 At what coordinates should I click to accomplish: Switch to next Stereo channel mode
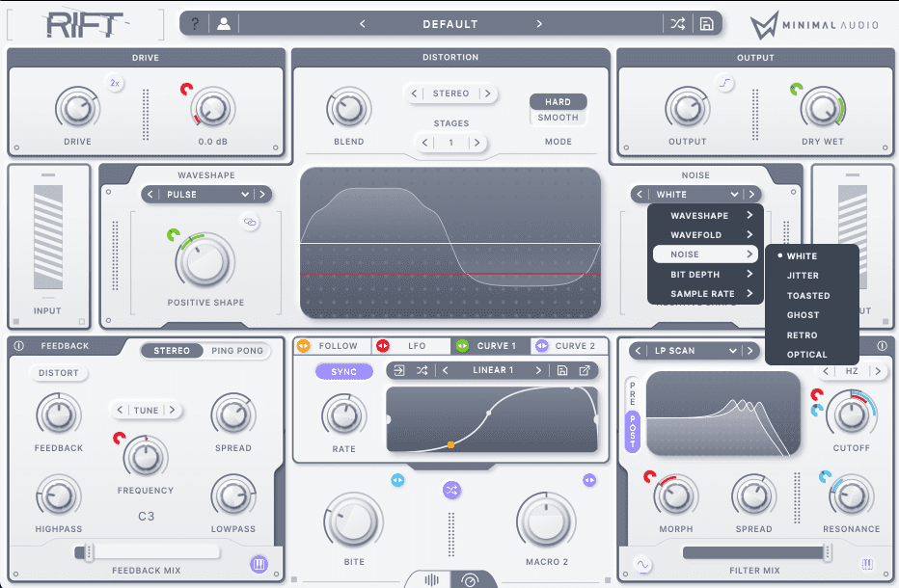click(487, 94)
